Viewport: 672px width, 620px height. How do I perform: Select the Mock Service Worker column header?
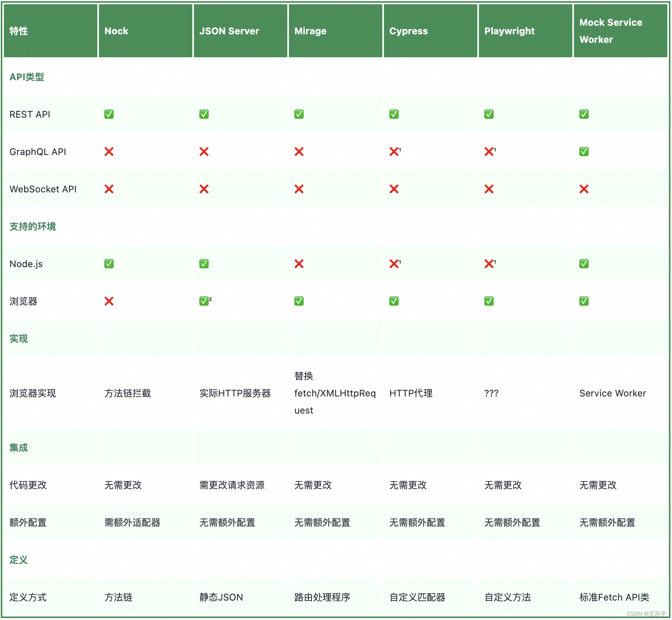click(x=621, y=31)
